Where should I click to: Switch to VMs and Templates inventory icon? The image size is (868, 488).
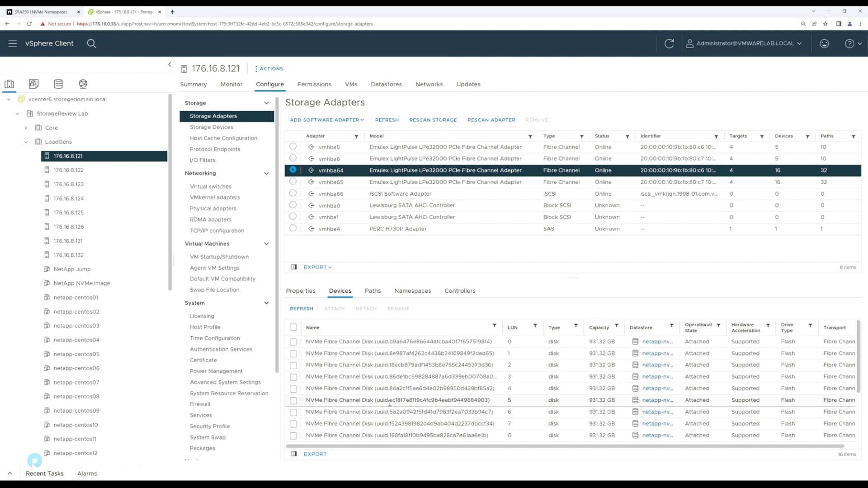[x=33, y=84]
